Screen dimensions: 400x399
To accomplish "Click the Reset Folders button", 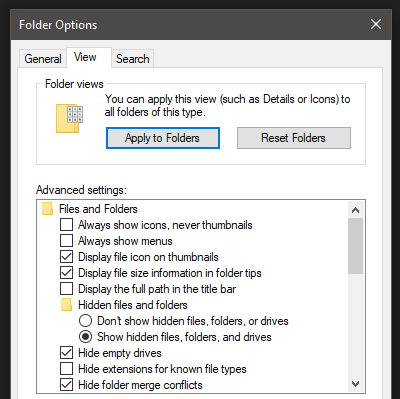I will click(x=294, y=138).
